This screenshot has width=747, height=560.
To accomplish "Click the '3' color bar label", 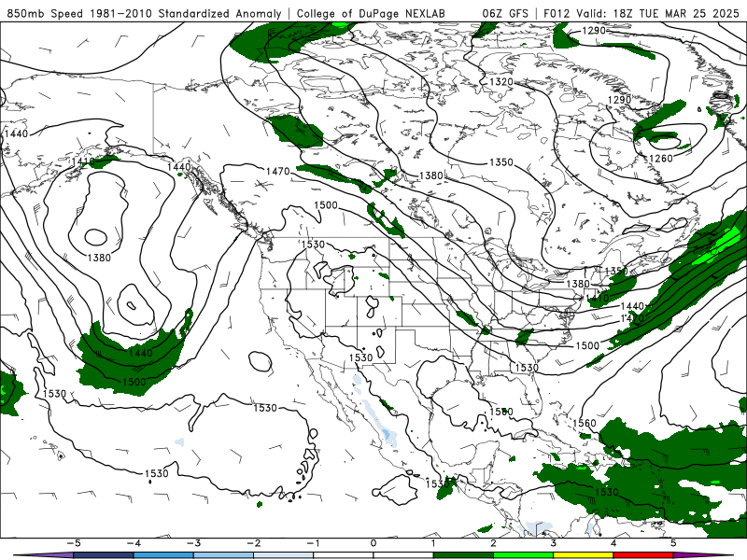I will (x=554, y=543).
